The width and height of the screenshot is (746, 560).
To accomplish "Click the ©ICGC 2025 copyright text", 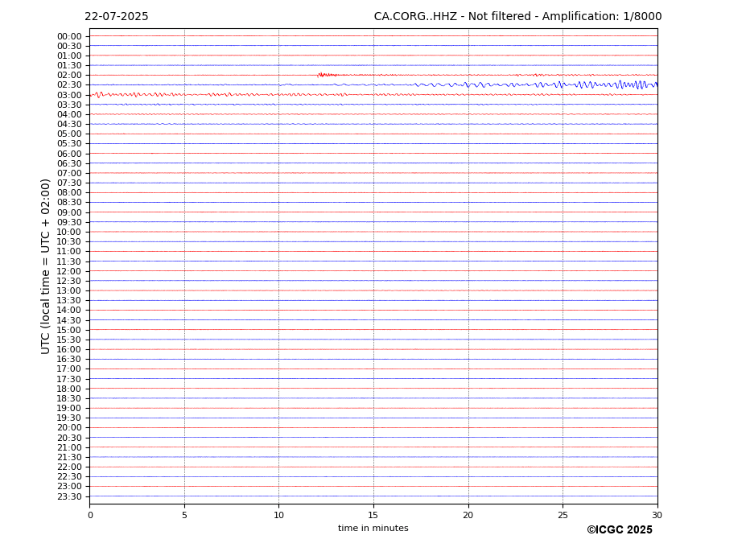I will [620, 530].
